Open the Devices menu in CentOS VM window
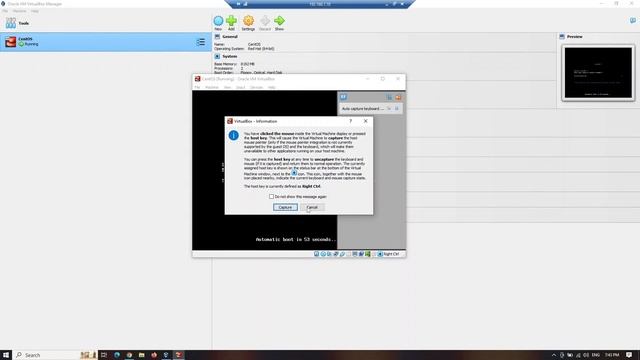The width and height of the screenshot is (640, 360). pyautogui.click(x=256, y=87)
